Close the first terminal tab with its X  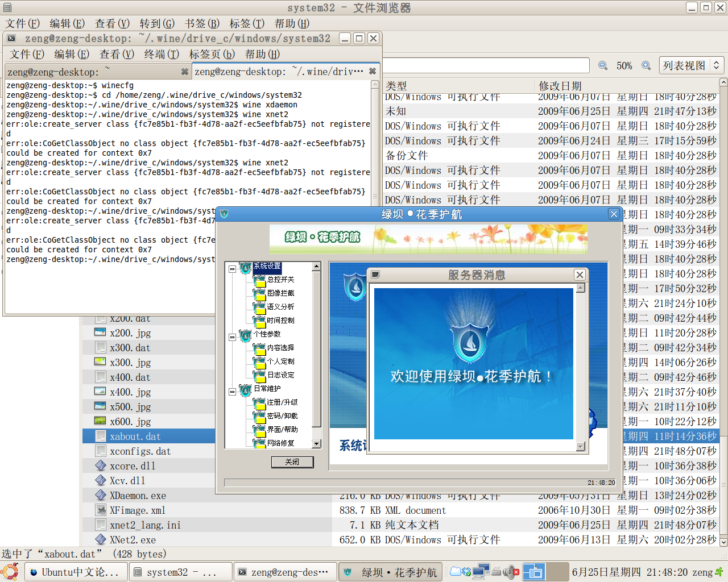pos(184,72)
